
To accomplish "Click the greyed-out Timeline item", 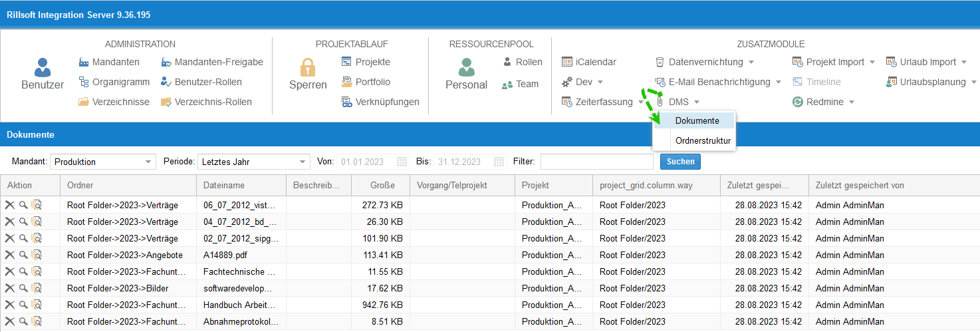I will point(817,82).
